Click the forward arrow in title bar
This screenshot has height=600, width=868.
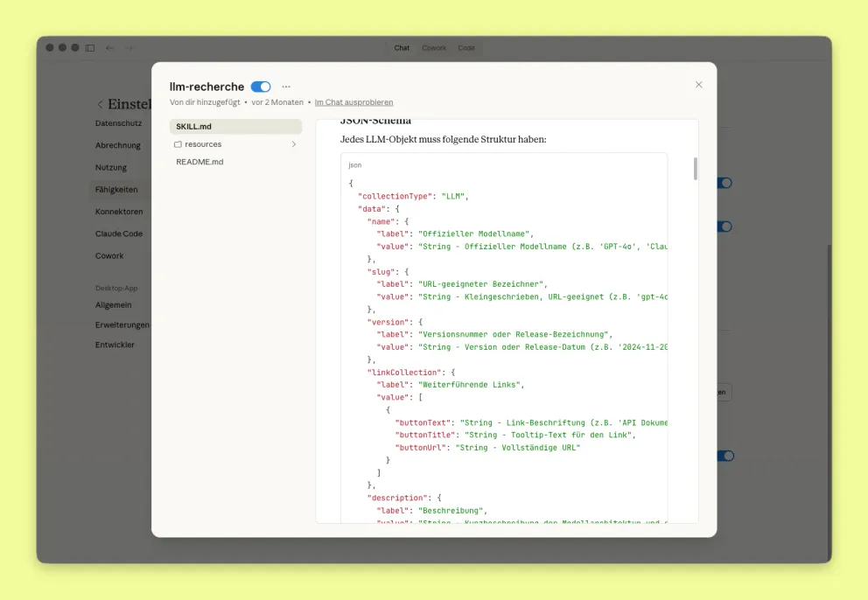pyautogui.click(x=129, y=48)
